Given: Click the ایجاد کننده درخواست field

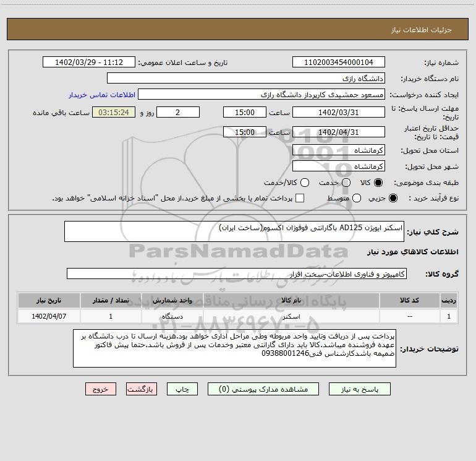Looking at the screenshot, I should (x=261, y=94).
